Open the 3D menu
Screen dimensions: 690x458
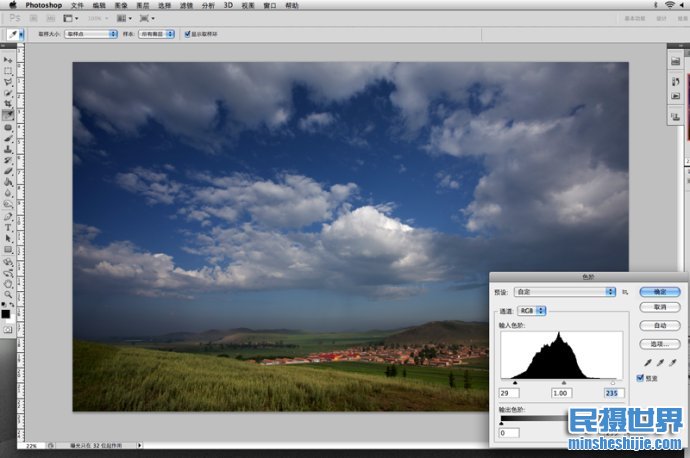[x=228, y=5]
